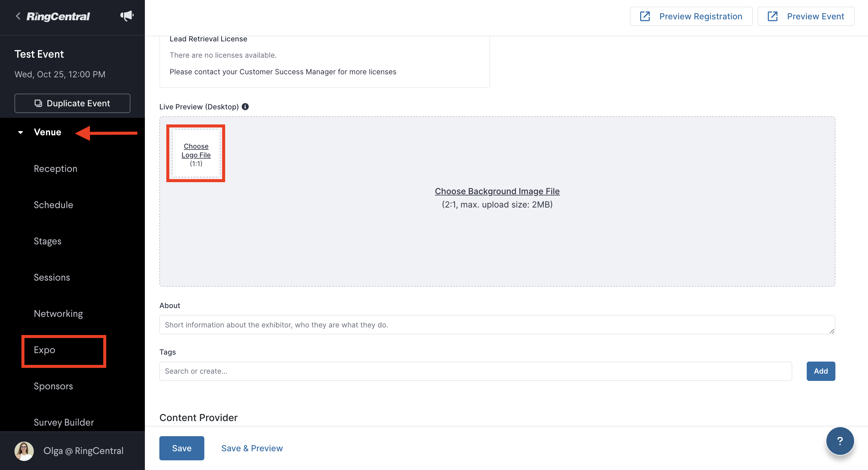Click the Add tag button
Screen dimensions: 868x470
(x=821, y=371)
